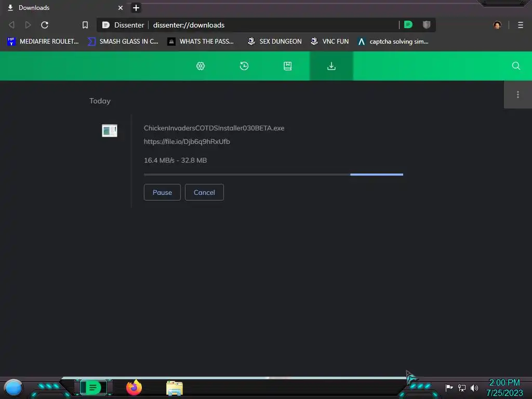Image resolution: width=532 pixels, height=399 pixels.
Task: Click the ChickenInvadersCOTDSInstaller030BETA.exe file name
Action: pos(214,128)
